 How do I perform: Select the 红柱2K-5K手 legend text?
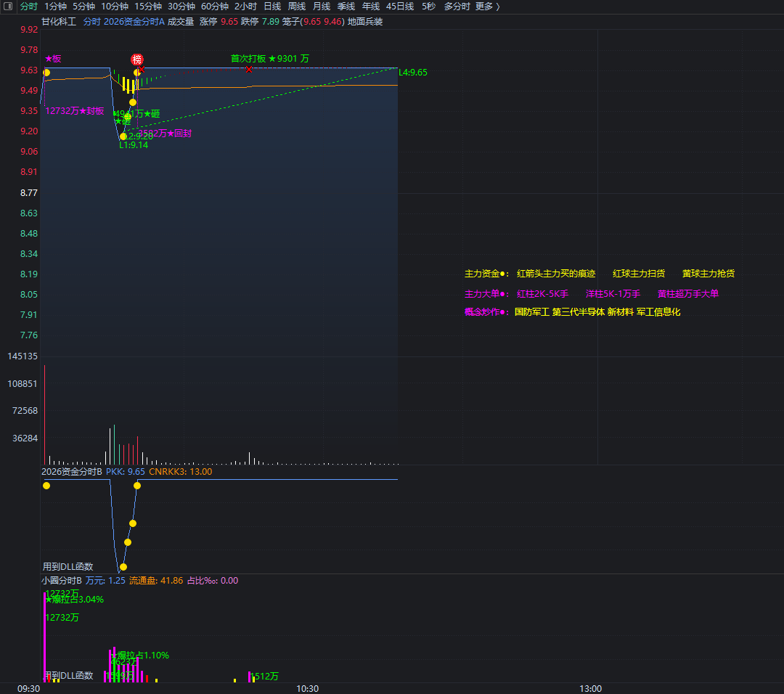[542, 294]
